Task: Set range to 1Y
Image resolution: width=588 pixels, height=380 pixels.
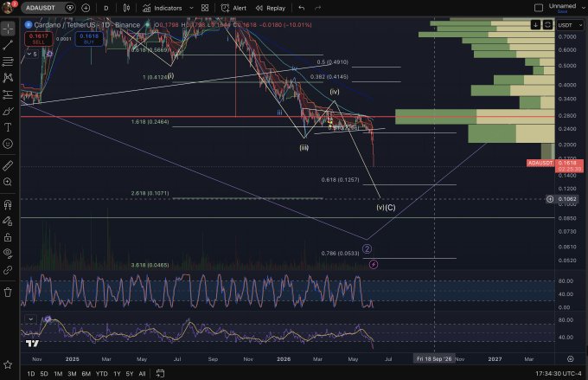Action: tap(117, 374)
